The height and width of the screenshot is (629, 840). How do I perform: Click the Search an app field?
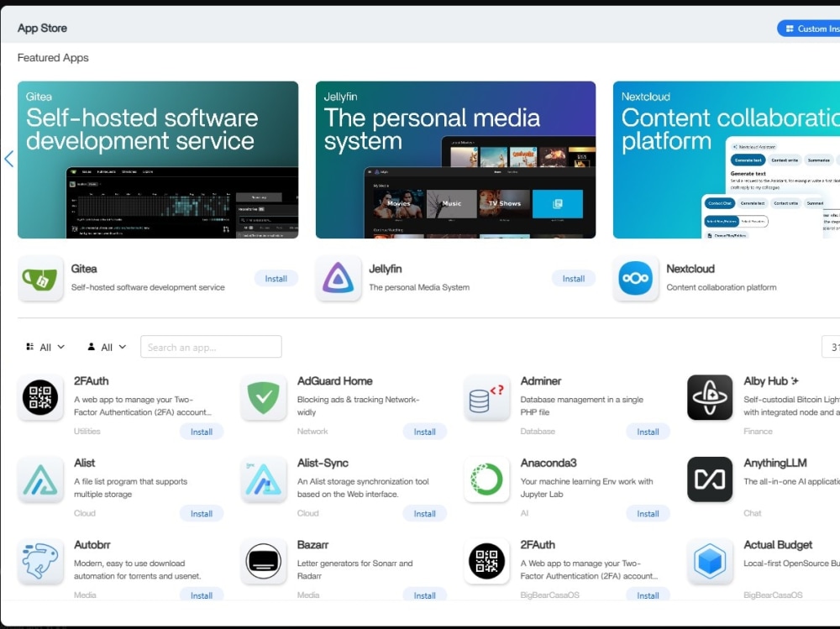(x=211, y=347)
